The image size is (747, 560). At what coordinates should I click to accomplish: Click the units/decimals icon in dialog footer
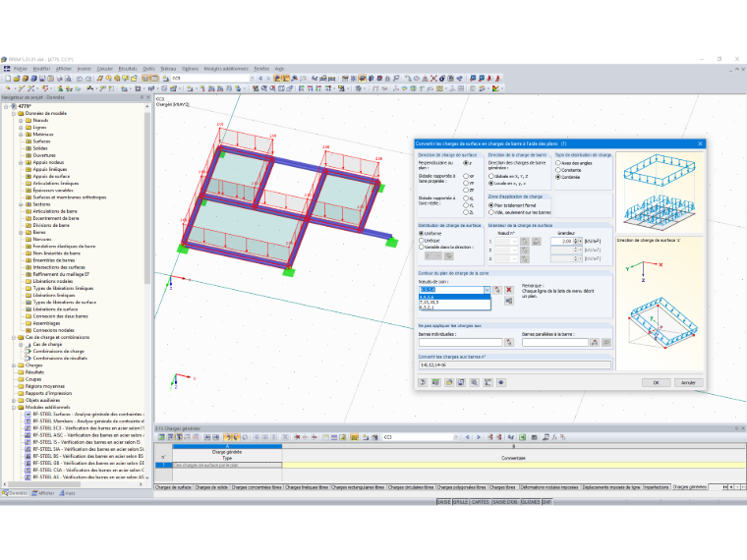click(x=435, y=382)
